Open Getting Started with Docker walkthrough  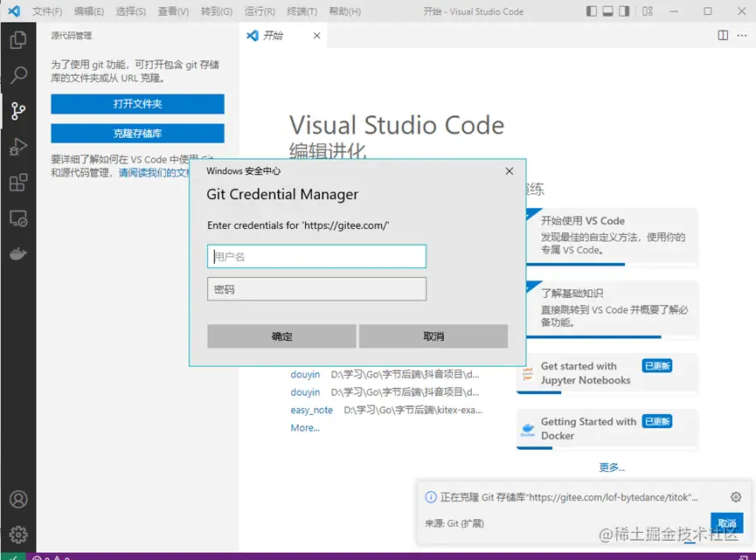coord(607,429)
